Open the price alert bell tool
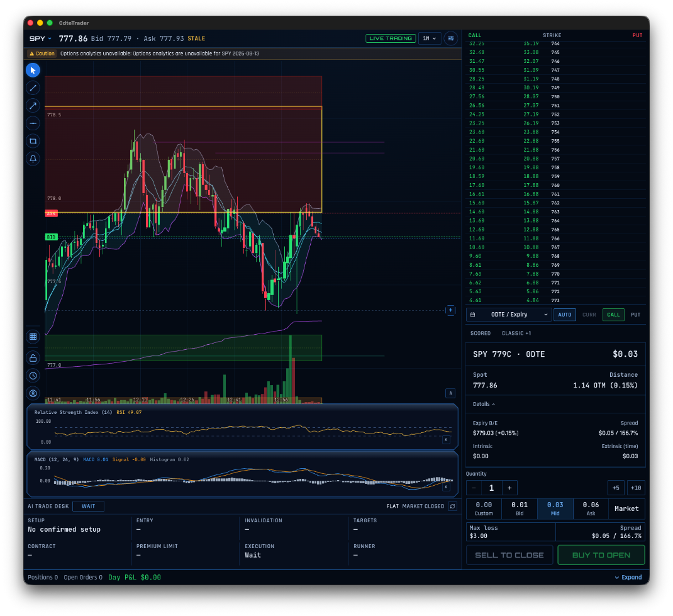This screenshot has width=673, height=616. (x=33, y=159)
